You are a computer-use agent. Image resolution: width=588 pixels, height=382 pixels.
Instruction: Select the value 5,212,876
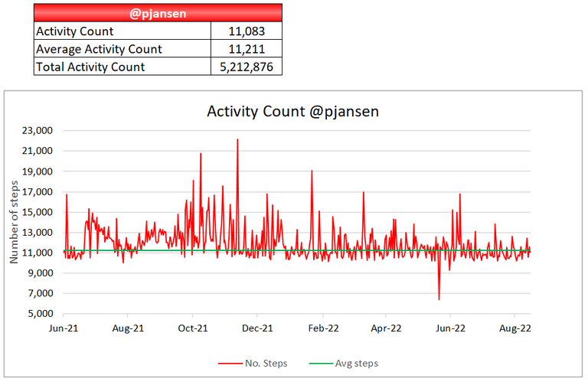click(247, 67)
